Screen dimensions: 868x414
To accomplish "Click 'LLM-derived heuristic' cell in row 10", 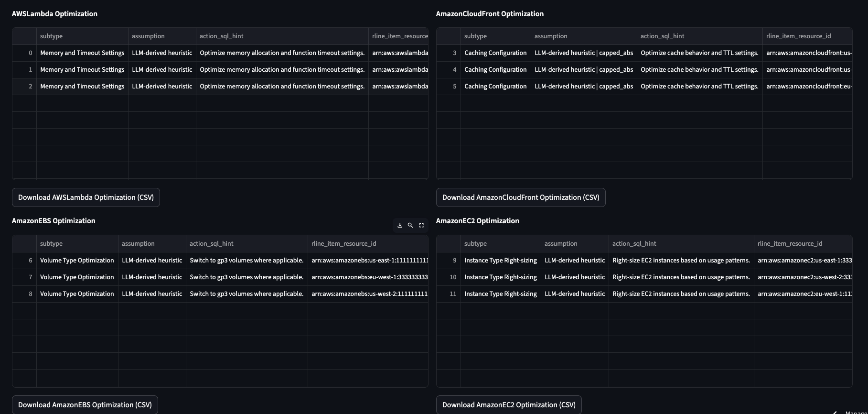I will (575, 277).
